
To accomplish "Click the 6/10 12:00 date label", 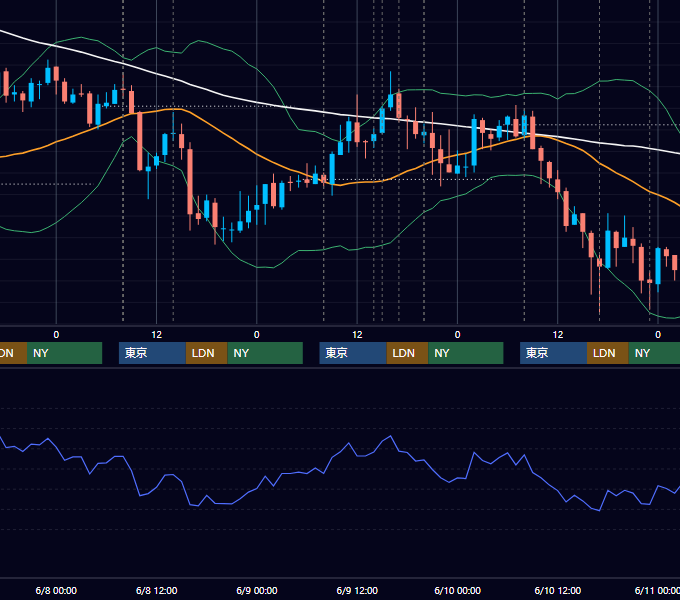I will point(558,590).
